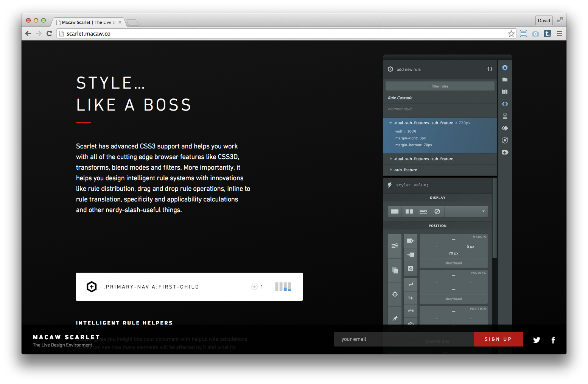Image resolution: width=588 pixels, height=384 pixels.
Task: Click the tag with plus sidebar icon
Action: pos(505,152)
